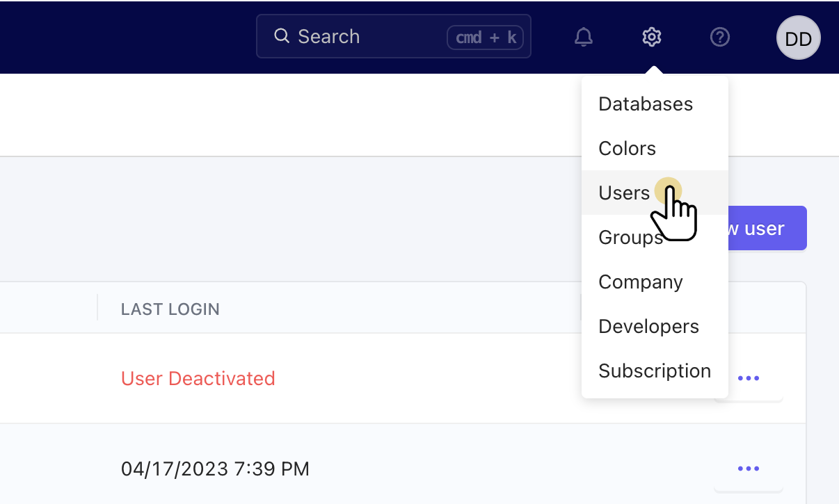Screen dimensions: 839x504
Task: Open the help question mark icon
Action: point(719,37)
